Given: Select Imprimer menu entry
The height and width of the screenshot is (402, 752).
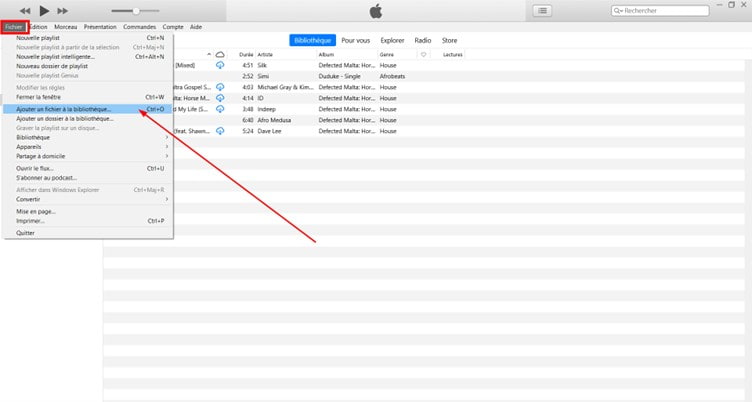Looking at the screenshot, I should 88,221.
